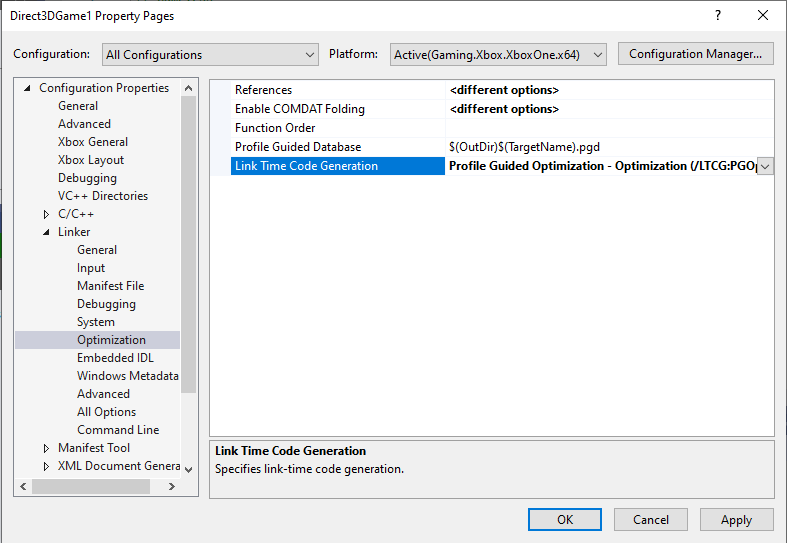Select the C/C++ tree item
Screen dimensions: 787x543
tap(76, 214)
